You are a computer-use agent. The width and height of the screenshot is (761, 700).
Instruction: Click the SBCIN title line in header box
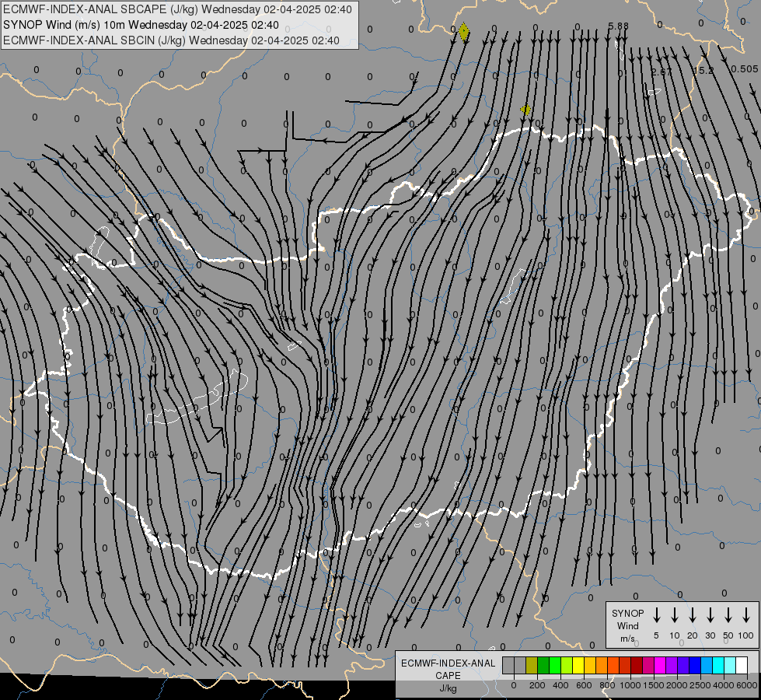coord(171,40)
